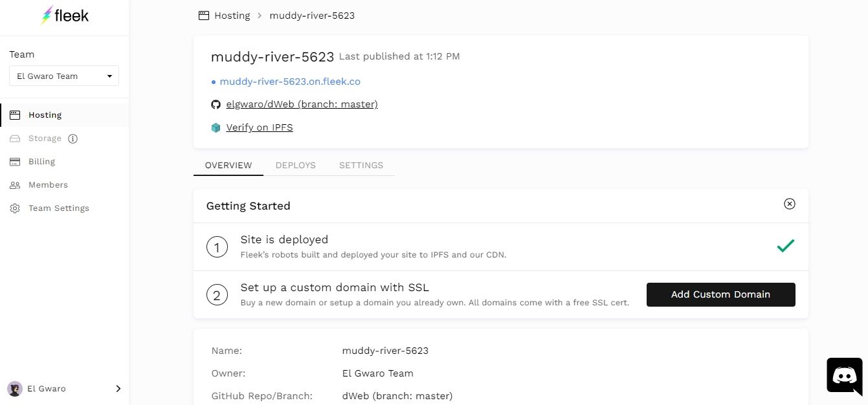Image resolution: width=868 pixels, height=405 pixels.
Task: Click the IPFS cube icon
Action: [x=216, y=128]
